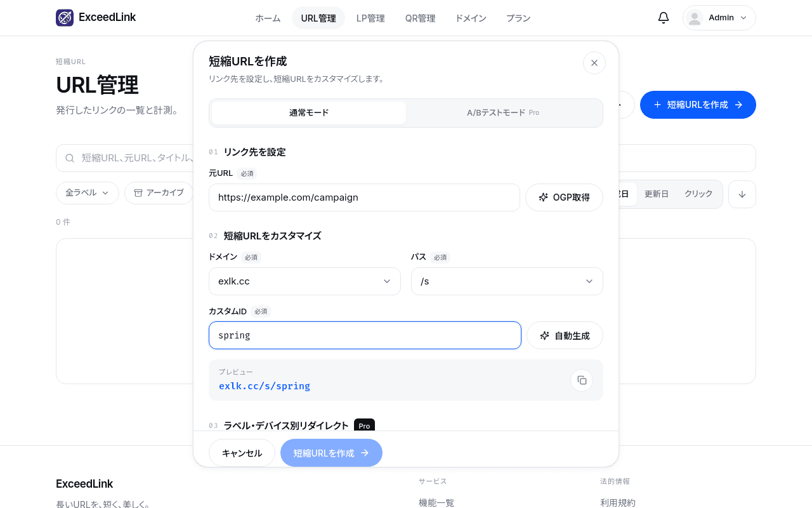Click the ExceedLink logo in the header
This screenshot has width=812, height=508.
pyautogui.click(x=96, y=18)
